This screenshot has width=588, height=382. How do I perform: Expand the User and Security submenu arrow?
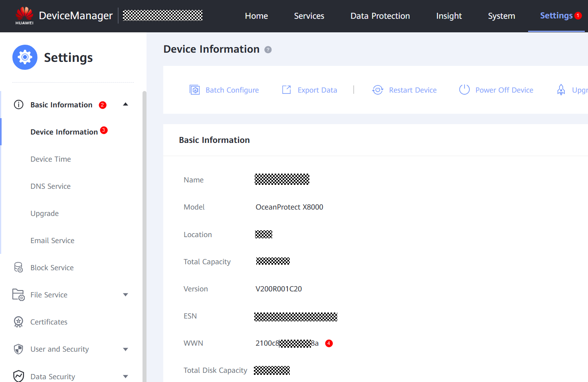(x=126, y=349)
